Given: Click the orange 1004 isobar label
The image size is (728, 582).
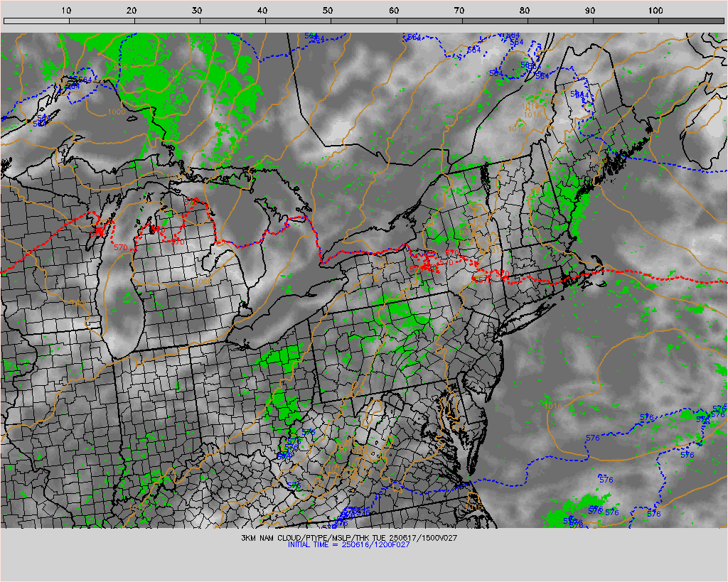Looking at the screenshot, I should (176, 177).
